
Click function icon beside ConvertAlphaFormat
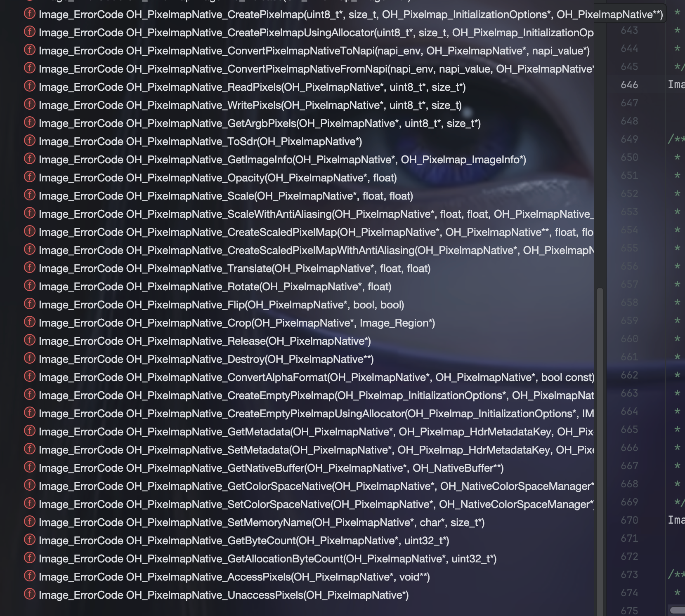30,376
